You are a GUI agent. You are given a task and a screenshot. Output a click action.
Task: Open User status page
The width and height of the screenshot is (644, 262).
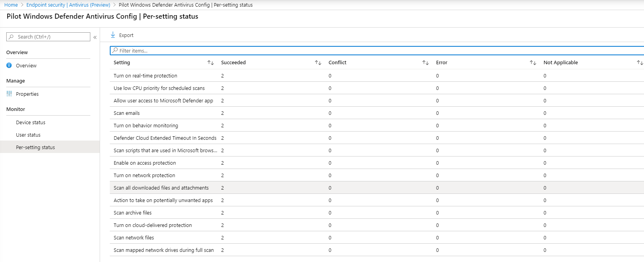click(28, 135)
